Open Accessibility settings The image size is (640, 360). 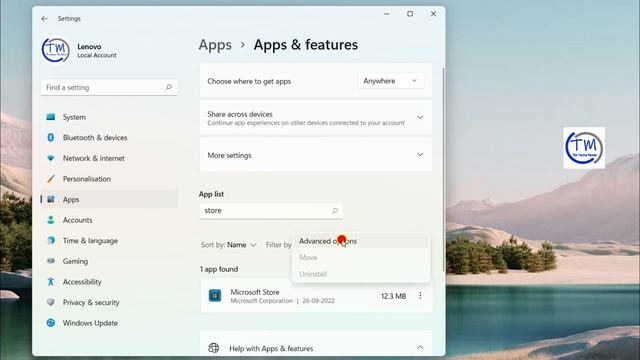pos(109,282)
